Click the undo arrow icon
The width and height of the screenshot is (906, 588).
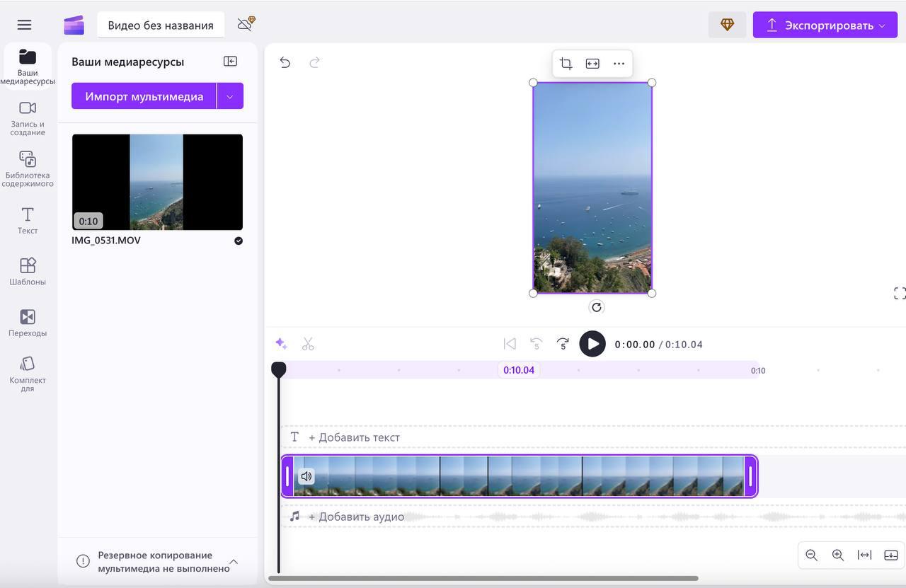point(285,62)
